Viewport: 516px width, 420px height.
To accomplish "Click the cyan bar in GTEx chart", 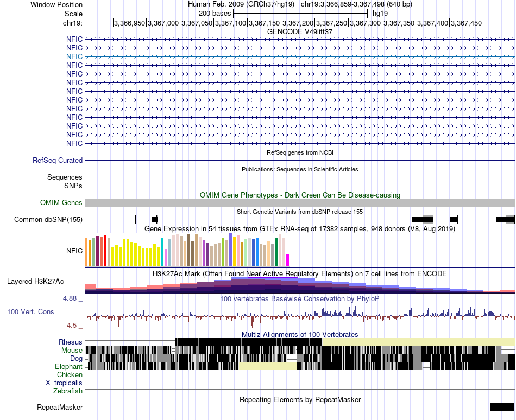I will coord(162,252).
